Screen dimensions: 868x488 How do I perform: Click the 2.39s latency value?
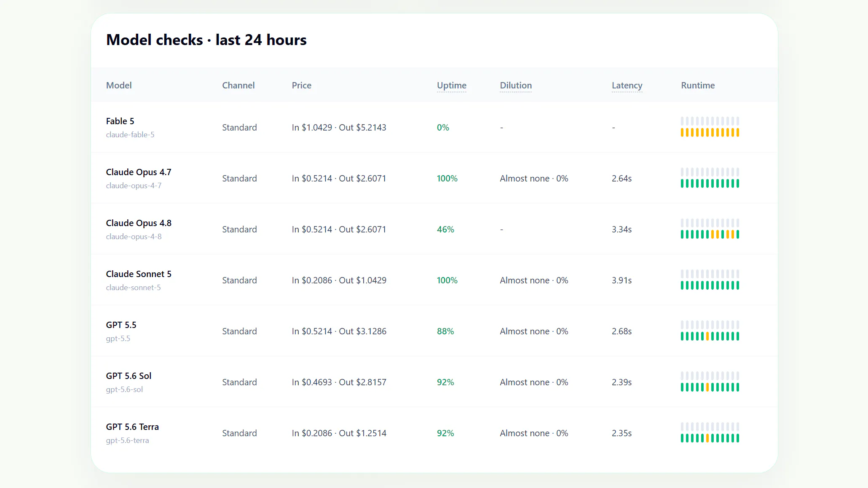click(x=622, y=382)
